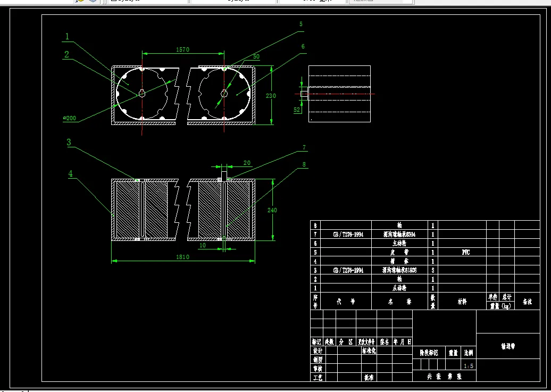Click the 标准化 label in title block
This screenshot has height=392, width=551.
click(369, 351)
